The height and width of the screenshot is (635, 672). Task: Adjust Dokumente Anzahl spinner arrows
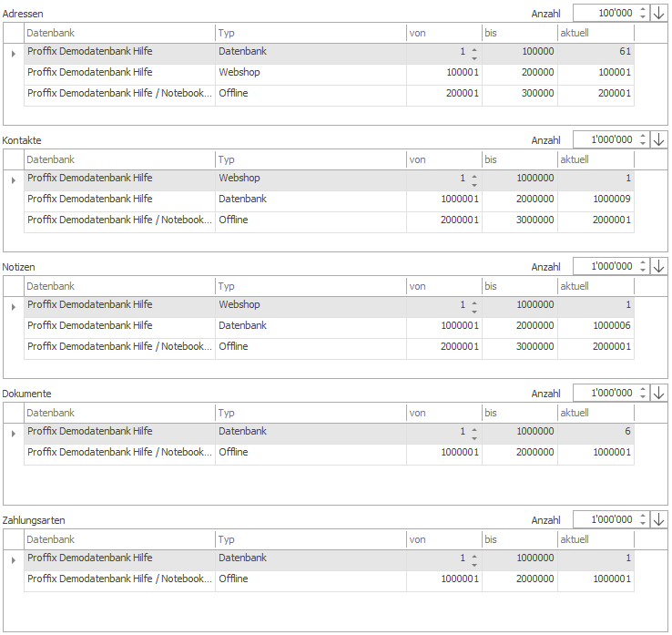643,393
